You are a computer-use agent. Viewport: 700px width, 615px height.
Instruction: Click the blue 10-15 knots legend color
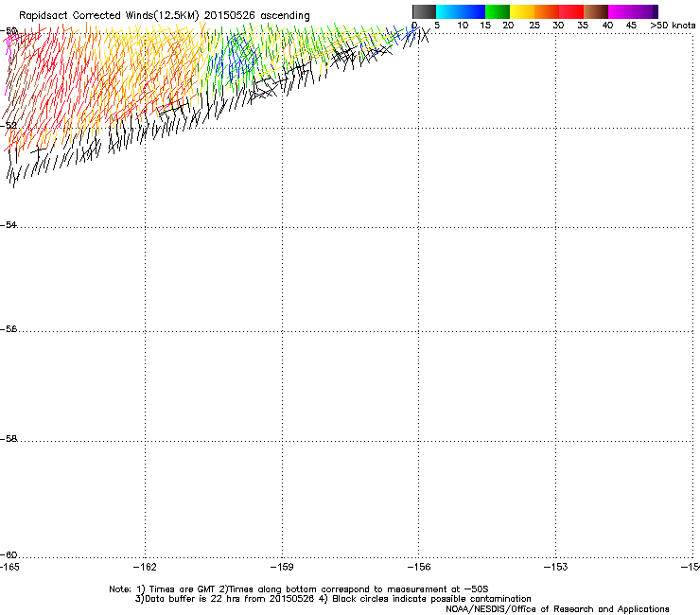473,11
